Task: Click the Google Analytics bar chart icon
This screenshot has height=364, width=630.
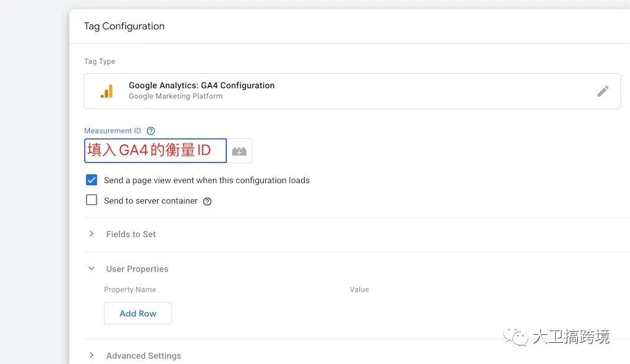Action: pos(107,92)
